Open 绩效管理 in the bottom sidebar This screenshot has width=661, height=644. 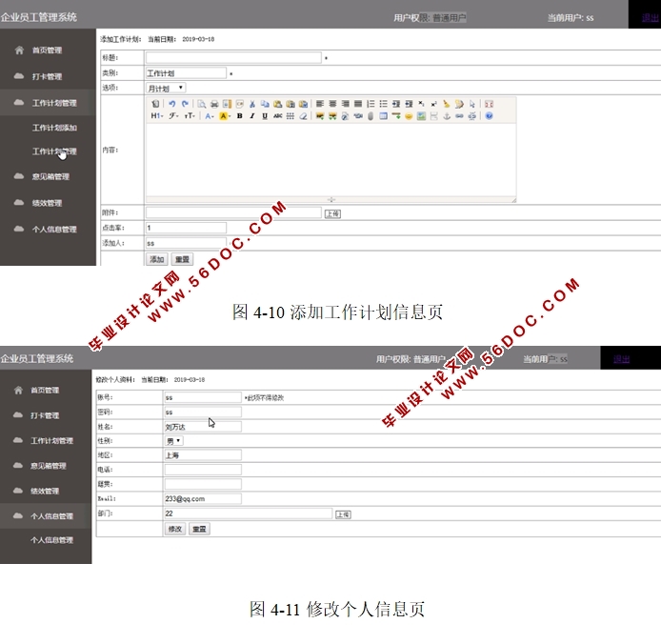pyautogui.click(x=44, y=492)
